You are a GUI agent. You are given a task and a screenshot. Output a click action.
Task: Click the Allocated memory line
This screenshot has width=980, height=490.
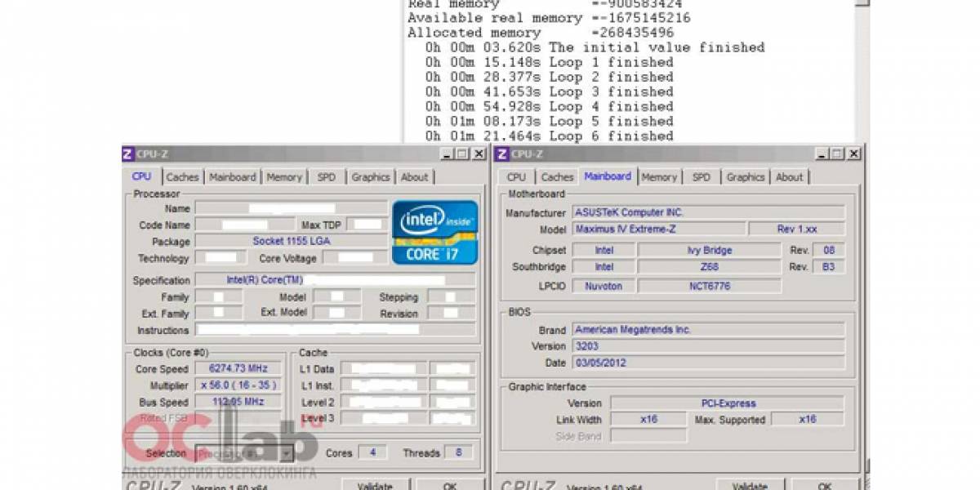click(541, 33)
